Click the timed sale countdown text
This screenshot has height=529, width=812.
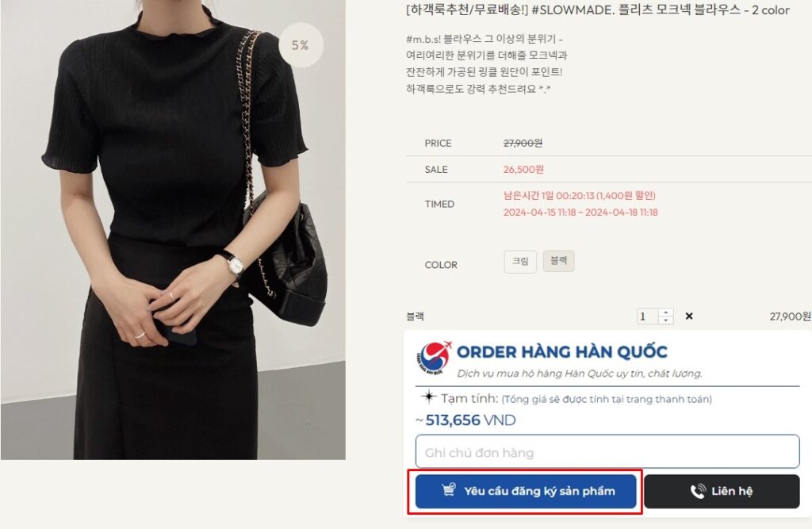[x=580, y=195]
